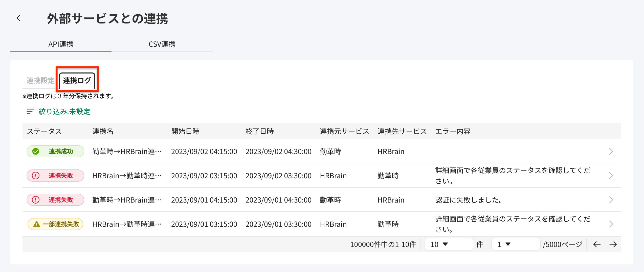This screenshot has width=644, height=272.
Task: Click the warning triangle icon in 一部連携失敗 badge
Action: pos(37,224)
